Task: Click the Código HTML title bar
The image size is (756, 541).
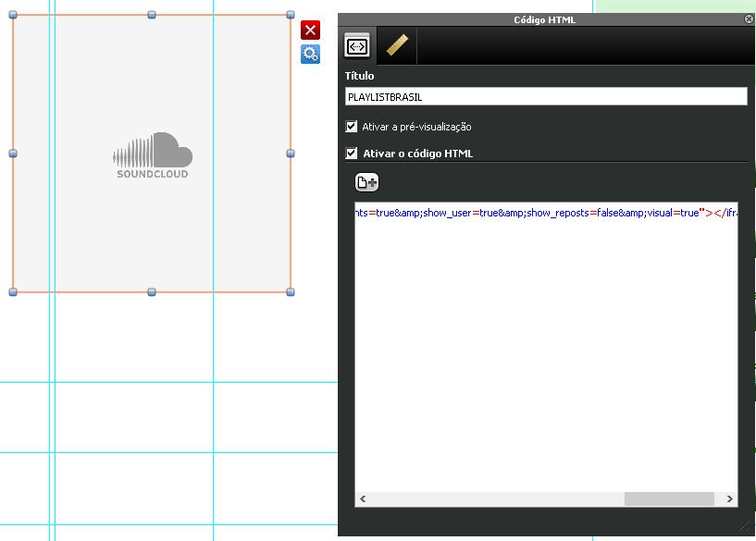Action: pyautogui.click(x=544, y=19)
